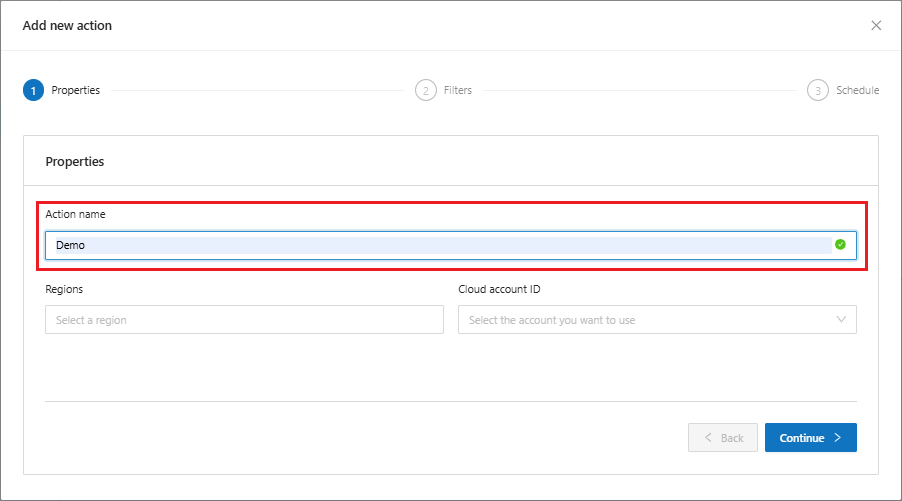Go to the Filters step
This screenshot has height=501, width=902.
(458, 90)
